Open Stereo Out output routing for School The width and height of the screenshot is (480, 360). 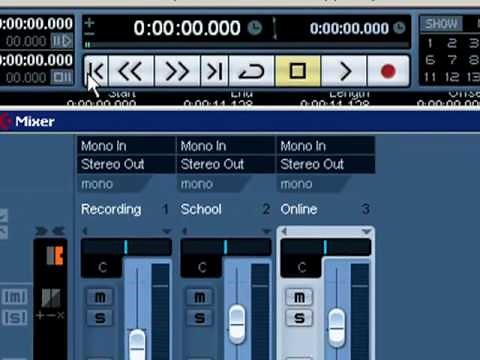pos(226,164)
